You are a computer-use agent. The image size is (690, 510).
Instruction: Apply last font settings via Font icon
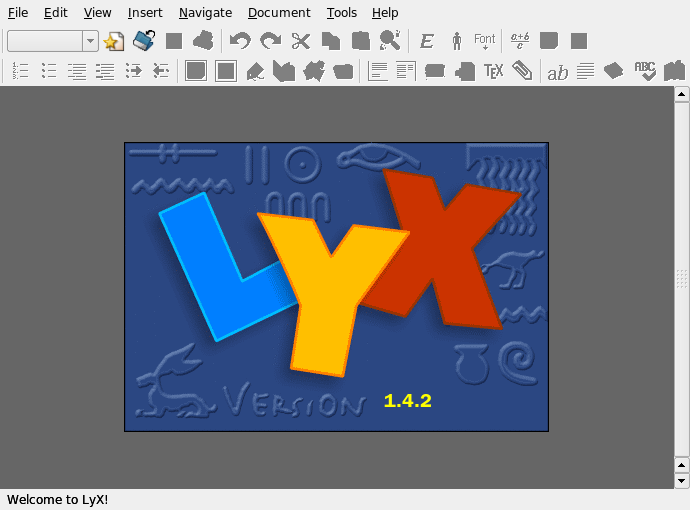(484, 41)
